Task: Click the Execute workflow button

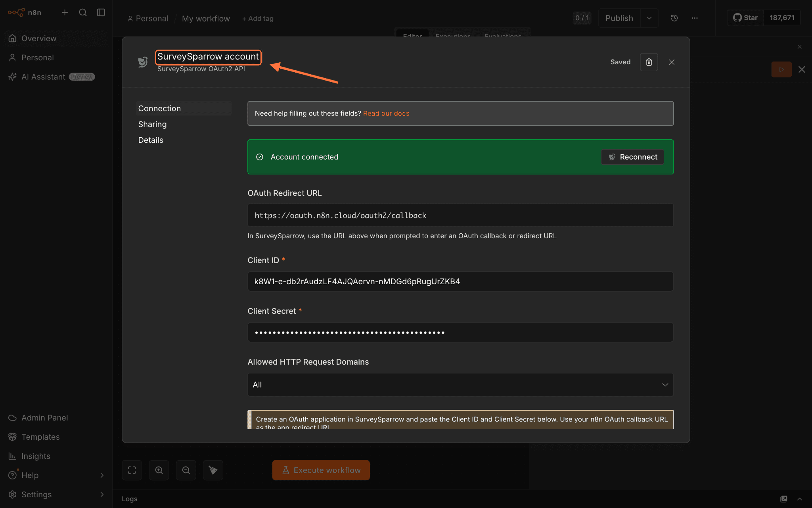Action: point(321,470)
